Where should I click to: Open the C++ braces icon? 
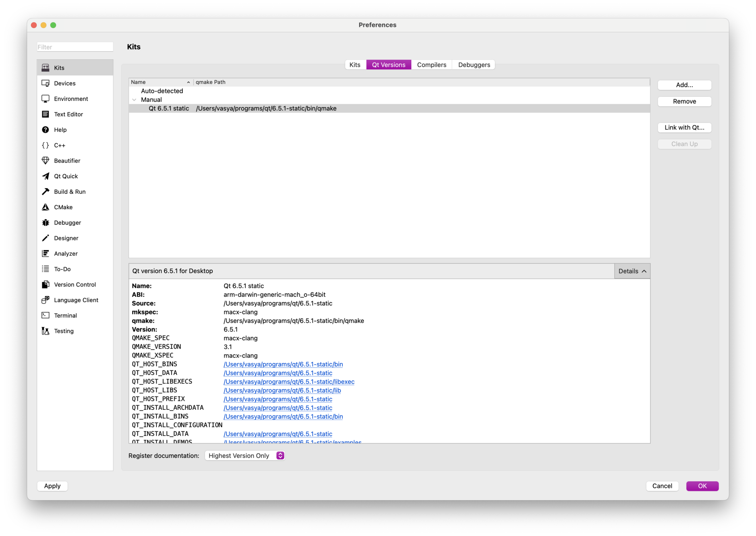click(46, 145)
